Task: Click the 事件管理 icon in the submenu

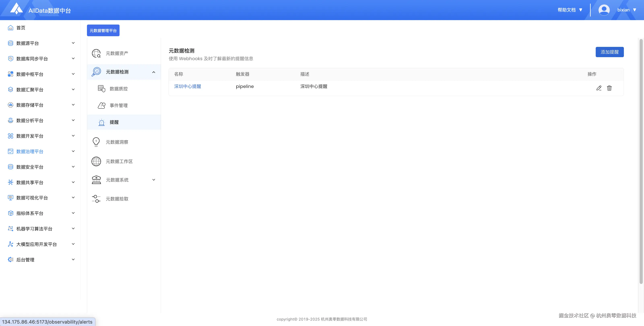Action: (x=101, y=105)
